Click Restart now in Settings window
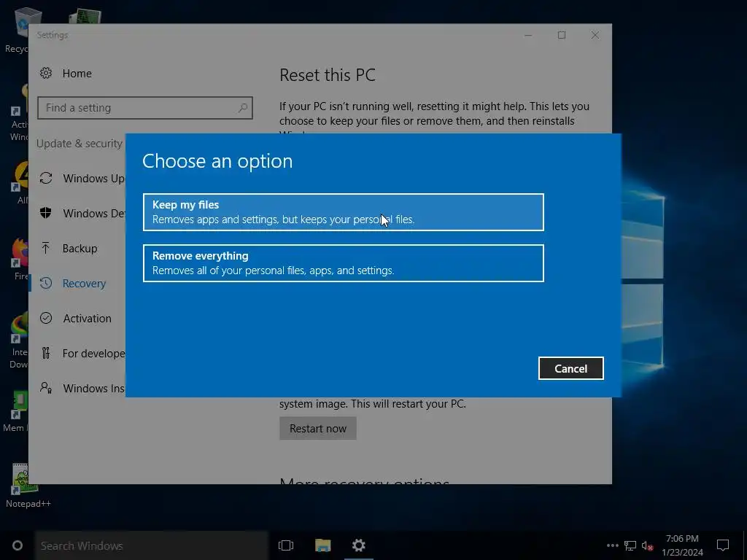The width and height of the screenshot is (747, 560). coord(318,428)
